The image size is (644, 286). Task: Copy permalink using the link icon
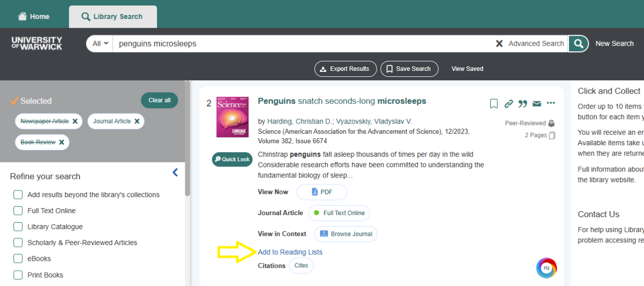pos(509,104)
